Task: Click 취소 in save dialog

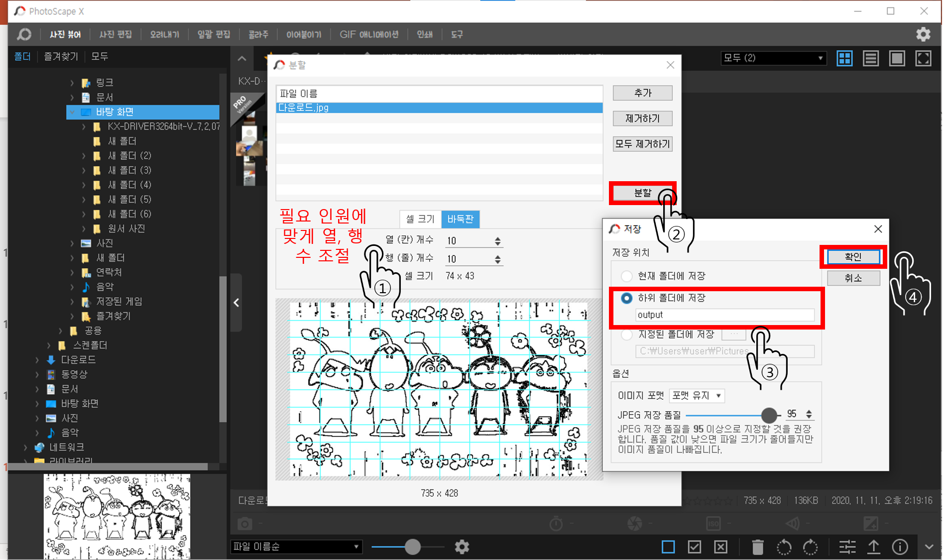Action: 853,278
